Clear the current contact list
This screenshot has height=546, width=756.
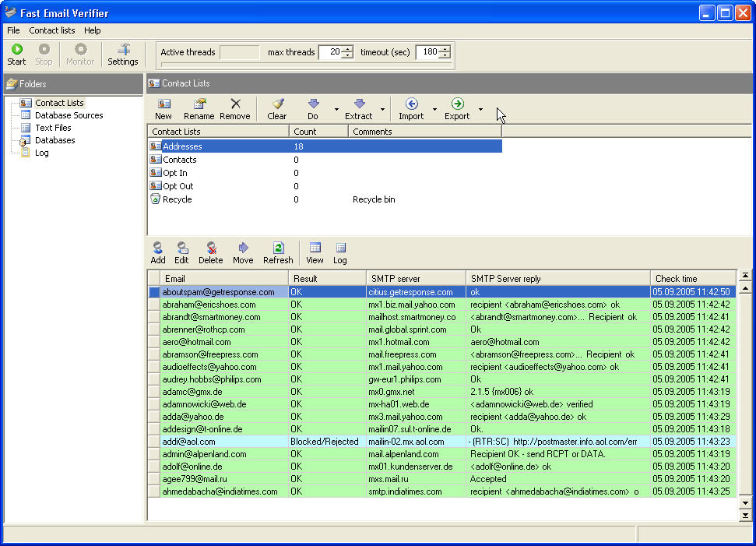pyautogui.click(x=276, y=108)
